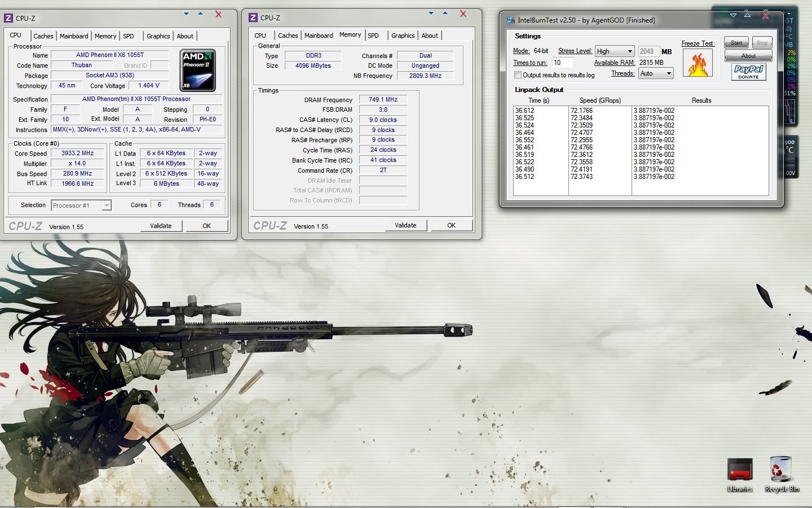Click the AMD Phenom II processor logo
Viewport: 812px width, 508px height.
[197, 71]
